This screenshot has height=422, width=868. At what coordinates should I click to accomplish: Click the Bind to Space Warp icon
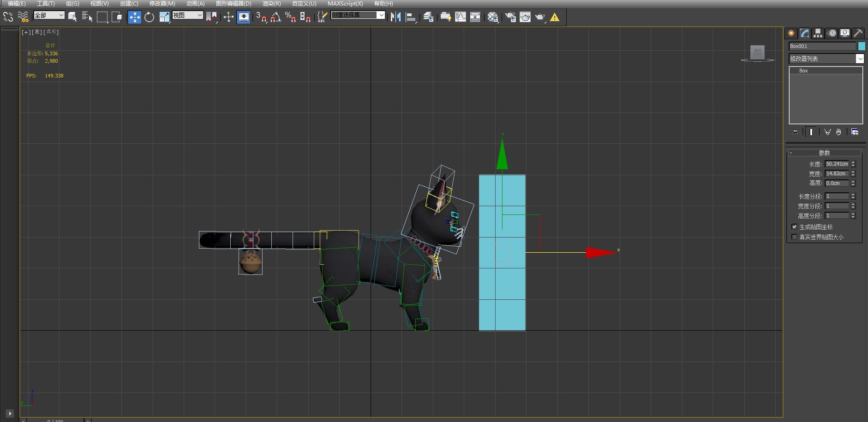click(x=23, y=17)
